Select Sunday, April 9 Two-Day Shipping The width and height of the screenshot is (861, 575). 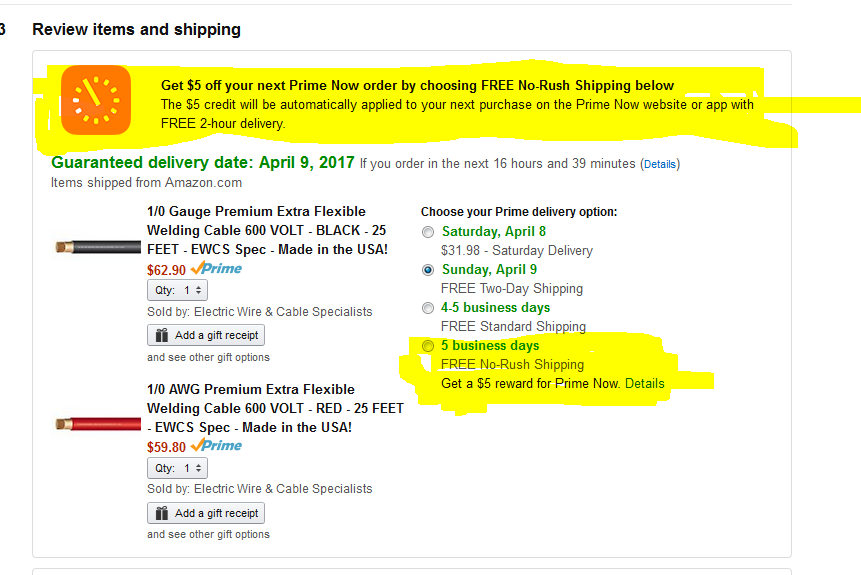tap(428, 270)
